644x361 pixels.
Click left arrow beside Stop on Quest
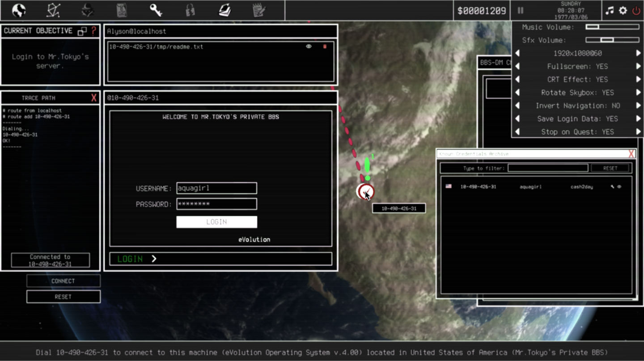pyautogui.click(x=517, y=132)
